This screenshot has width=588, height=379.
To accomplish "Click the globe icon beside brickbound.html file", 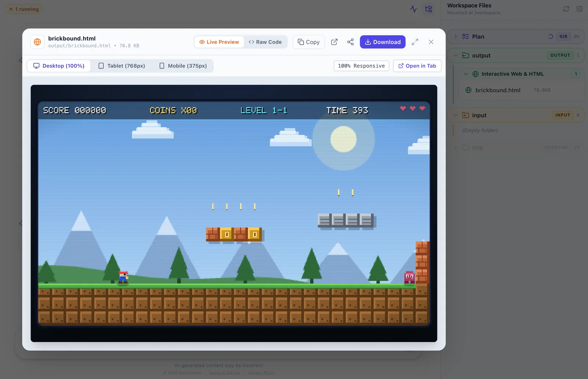I will (468, 90).
